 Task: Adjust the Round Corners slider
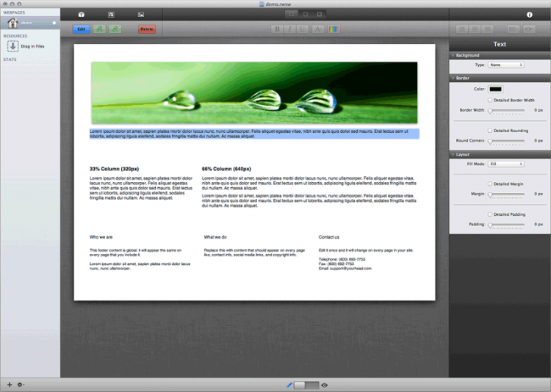click(506, 141)
